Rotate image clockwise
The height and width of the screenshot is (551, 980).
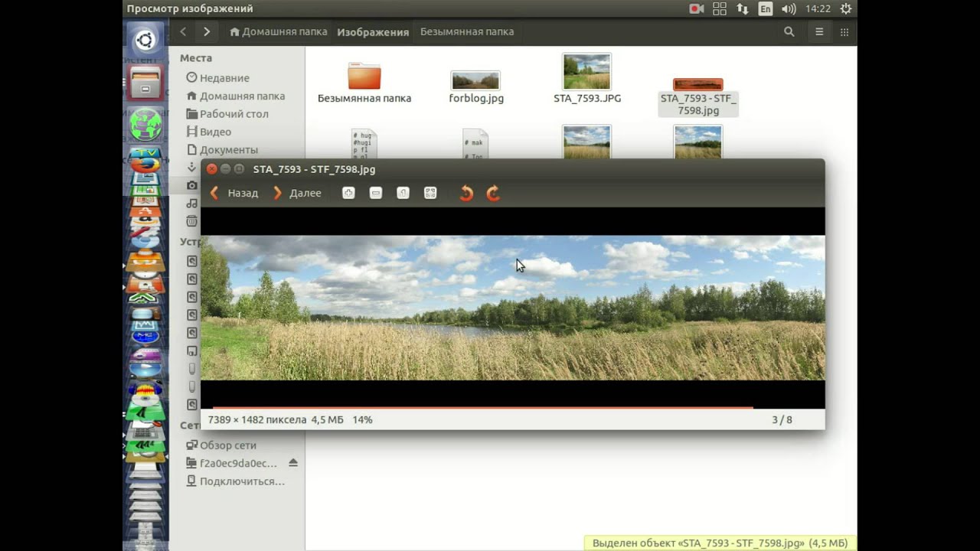[x=493, y=194]
